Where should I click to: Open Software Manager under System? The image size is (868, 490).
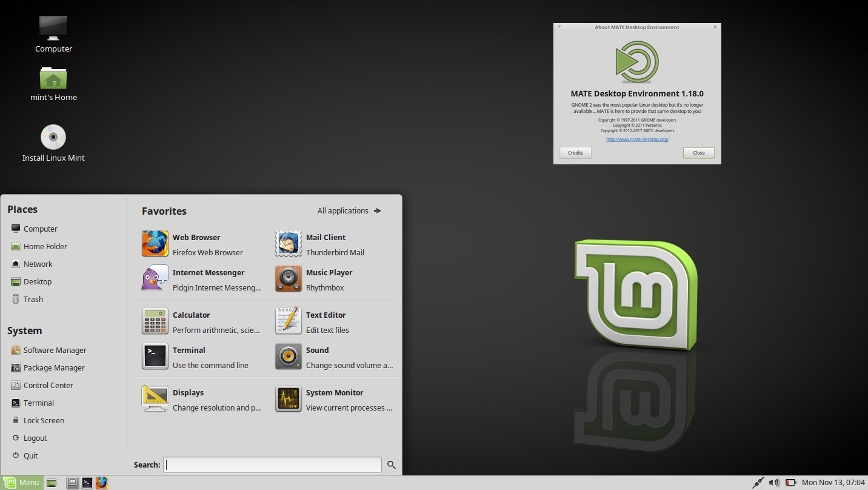[x=49, y=350]
